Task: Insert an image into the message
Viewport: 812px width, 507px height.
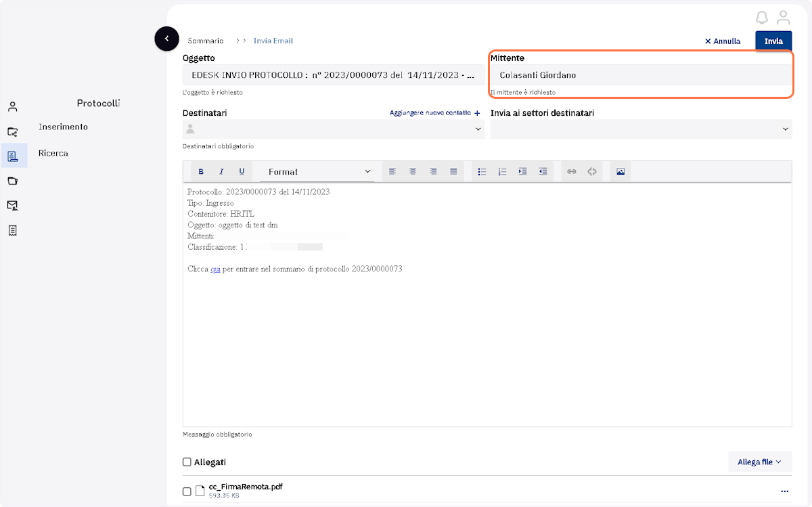Action: point(621,172)
